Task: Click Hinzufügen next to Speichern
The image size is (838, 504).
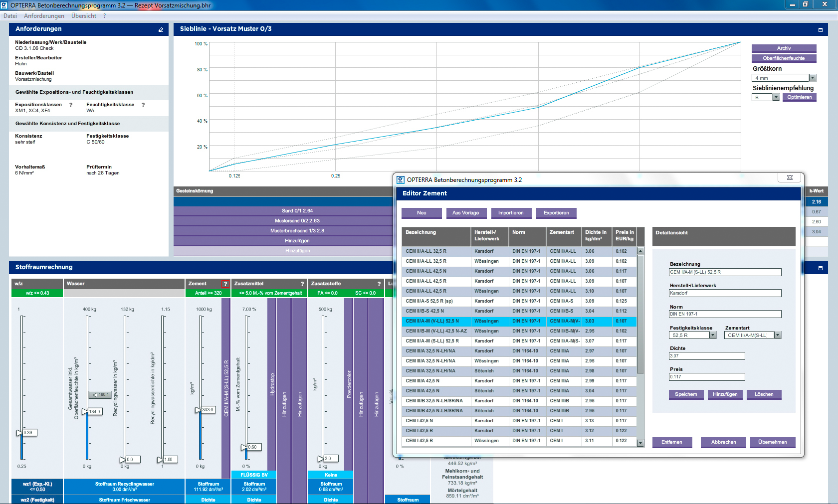Action: [x=725, y=394]
